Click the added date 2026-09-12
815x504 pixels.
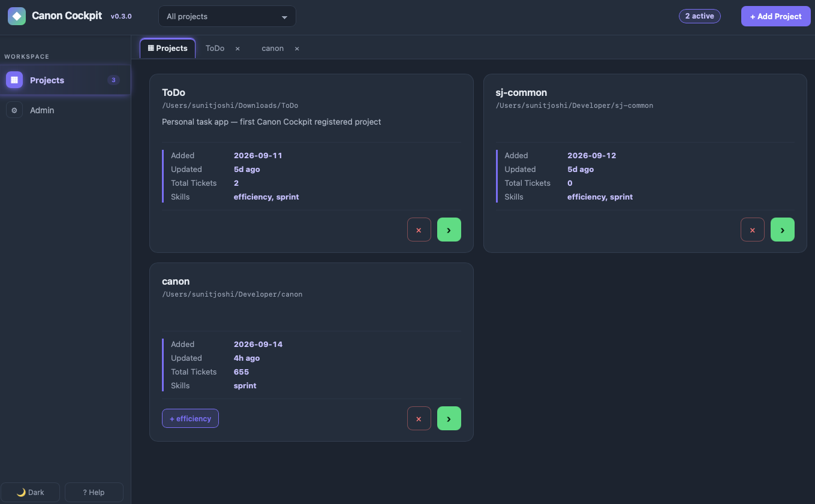(x=591, y=155)
